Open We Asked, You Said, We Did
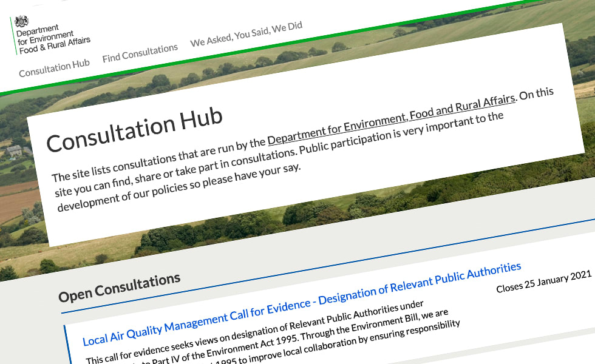595x364 pixels. pyautogui.click(x=246, y=34)
